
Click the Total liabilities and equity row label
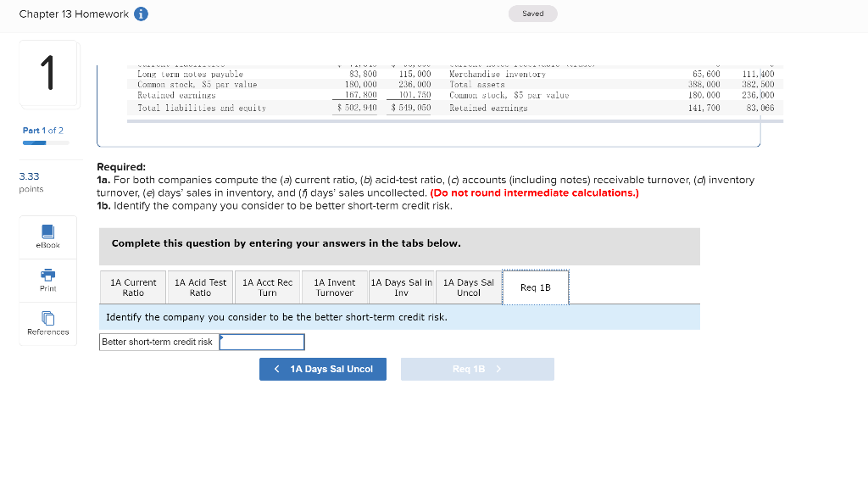[x=202, y=108]
